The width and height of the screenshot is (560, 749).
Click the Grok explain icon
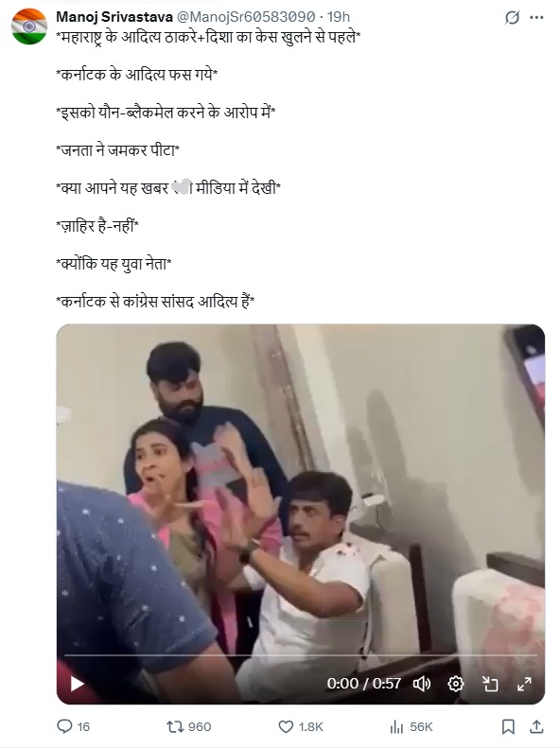point(512,18)
